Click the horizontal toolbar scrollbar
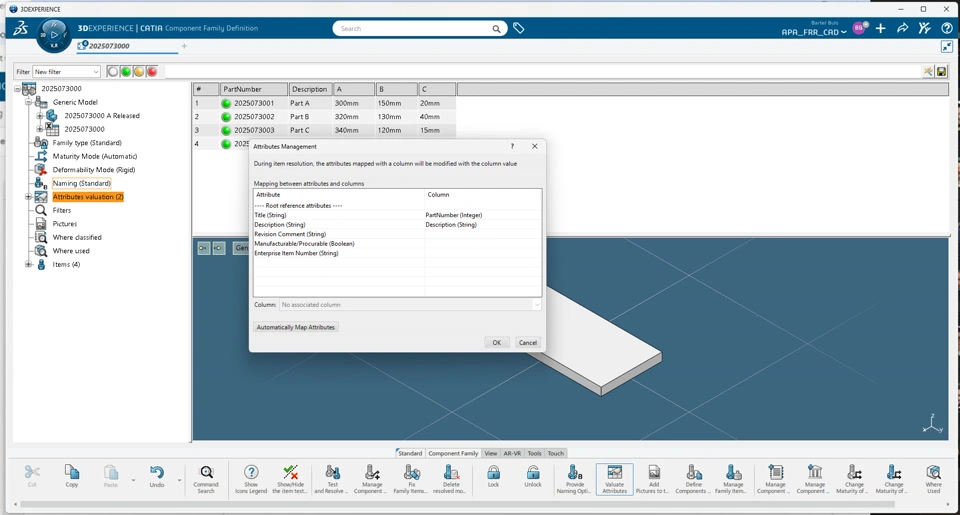 coord(457,505)
